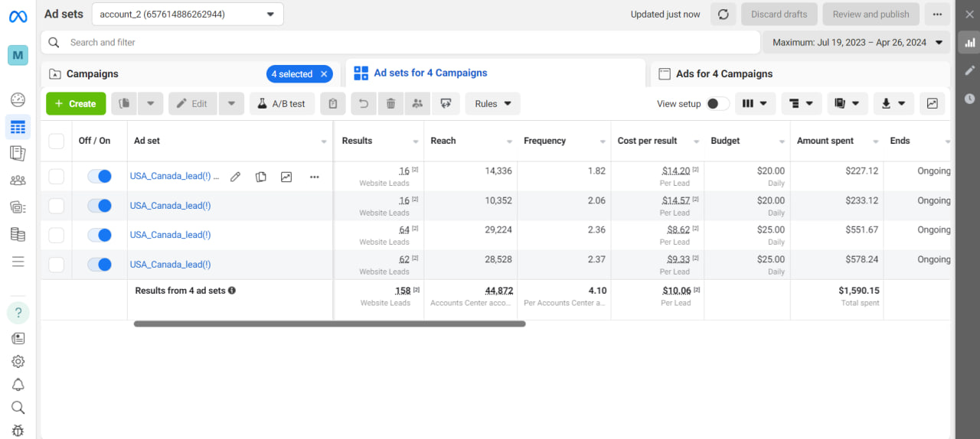Check the checkbox for the $551.67 ad set row
The height and width of the screenshot is (439, 980).
click(56, 235)
